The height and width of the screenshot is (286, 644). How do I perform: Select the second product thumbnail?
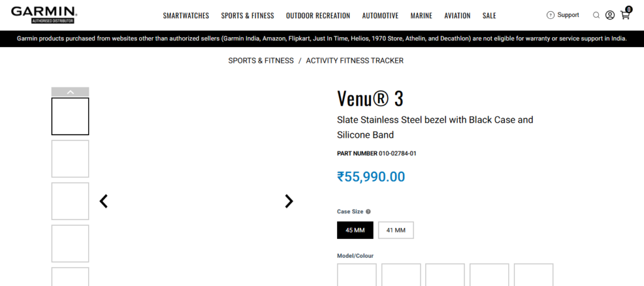pos(70,158)
